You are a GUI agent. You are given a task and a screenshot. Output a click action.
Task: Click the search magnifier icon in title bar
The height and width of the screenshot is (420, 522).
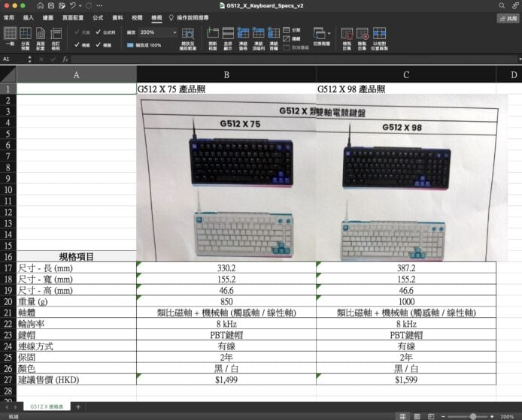click(502, 6)
